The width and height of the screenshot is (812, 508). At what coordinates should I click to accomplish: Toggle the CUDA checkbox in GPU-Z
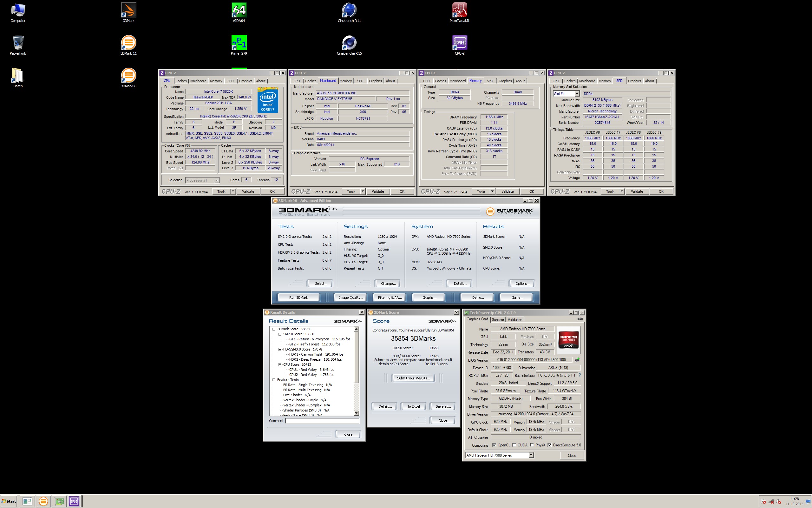(x=514, y=445)
